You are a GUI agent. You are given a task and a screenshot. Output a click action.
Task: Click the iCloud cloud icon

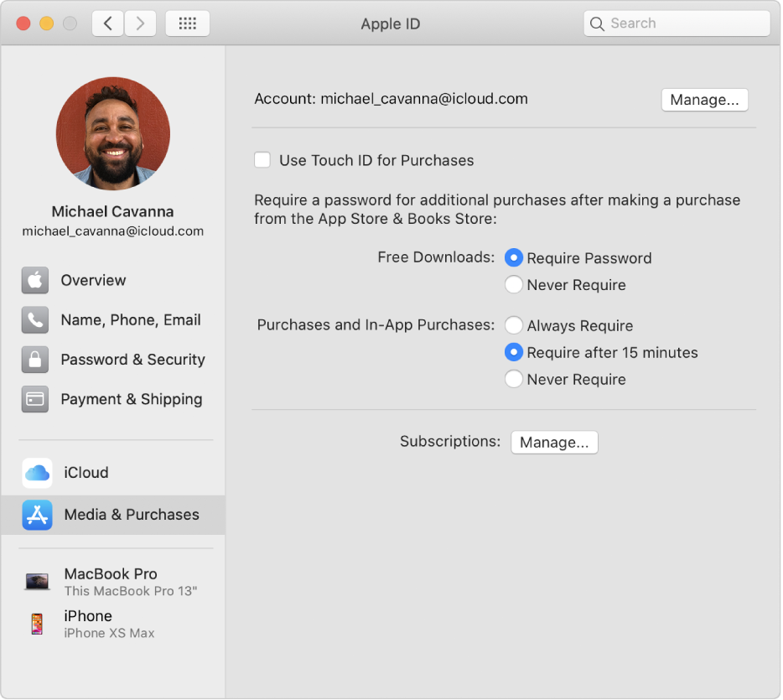point(37,472)
